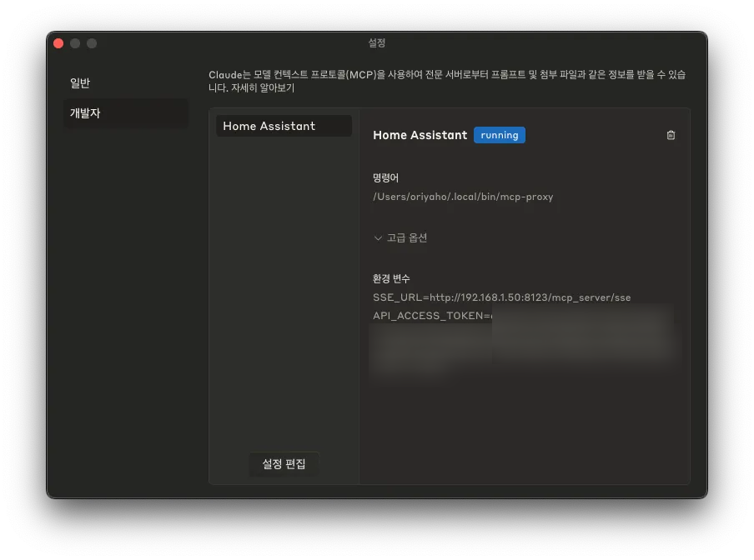
Task: Delete Home Assistant server with trash icon
Action: [x=671, y=135]
